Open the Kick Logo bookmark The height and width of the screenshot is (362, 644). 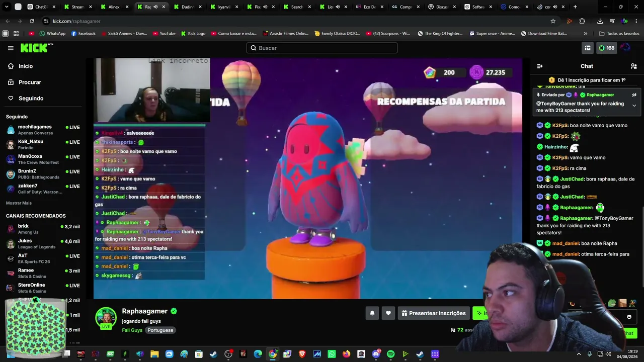(x=193, y=34)
